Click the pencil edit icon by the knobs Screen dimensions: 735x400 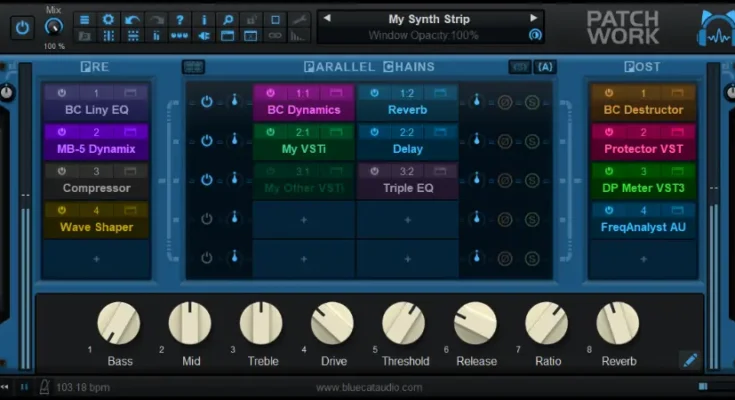point(689,359)
